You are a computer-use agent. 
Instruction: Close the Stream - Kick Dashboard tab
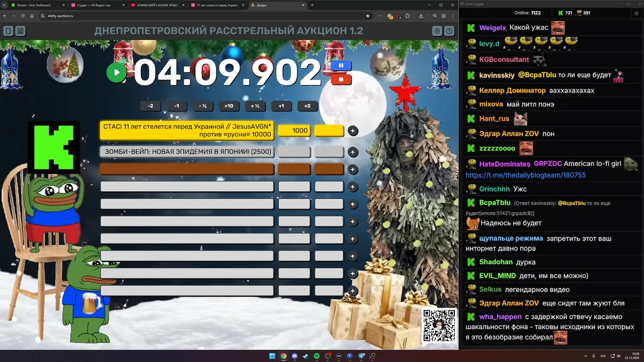(x=63, y=5)
